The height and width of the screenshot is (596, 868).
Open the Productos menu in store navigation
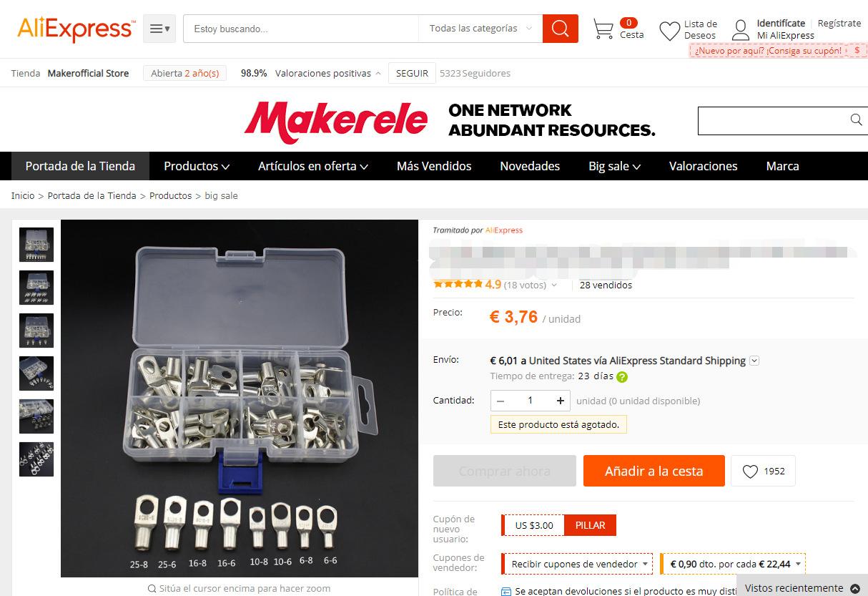click(x=197, y=166)
